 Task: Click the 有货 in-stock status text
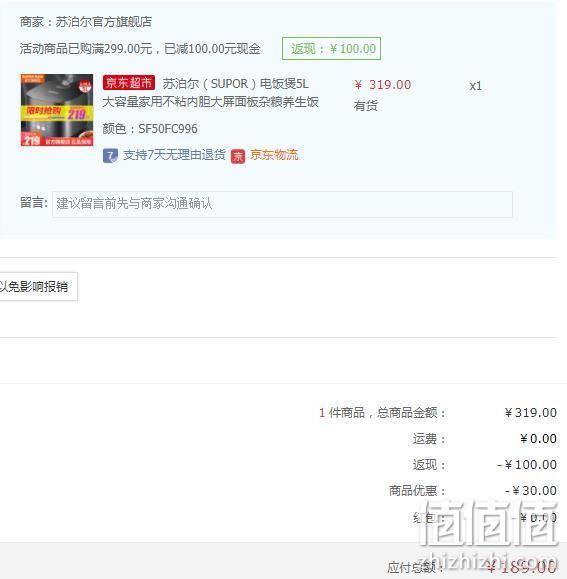(x=365, y=106)
